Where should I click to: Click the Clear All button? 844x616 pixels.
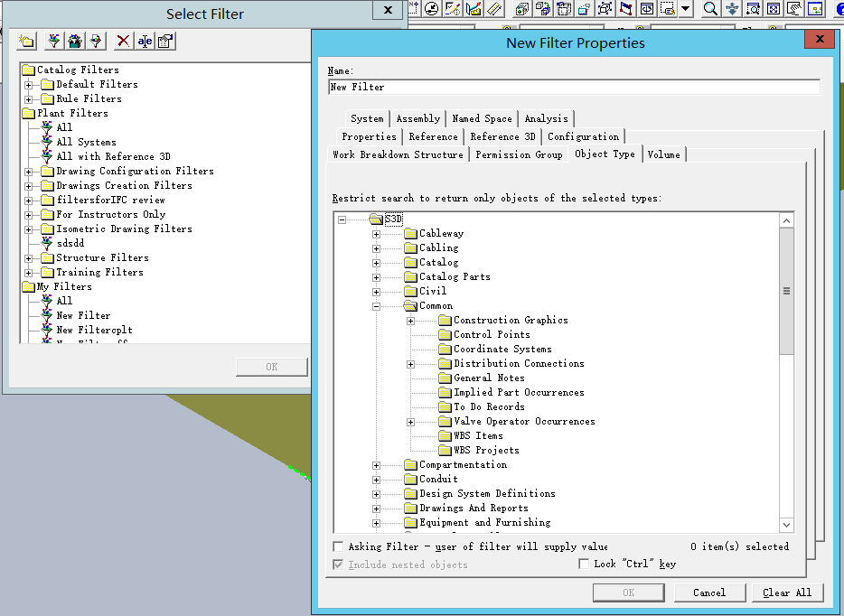click(787, 593)
